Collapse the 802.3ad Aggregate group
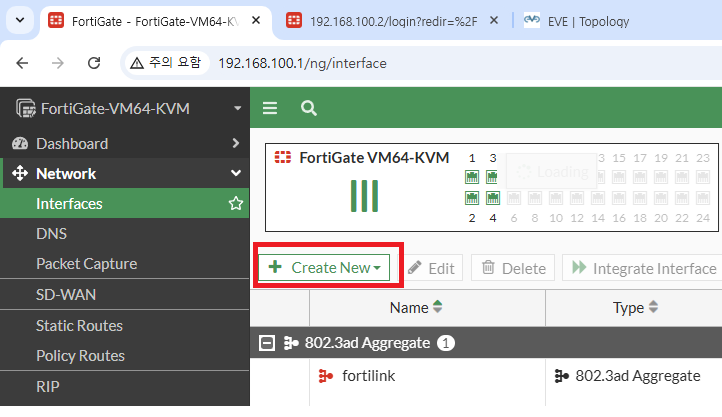Image resolution: width=722 pixels, height=417 pixels. pyautogui.click(x=267, y=343)
